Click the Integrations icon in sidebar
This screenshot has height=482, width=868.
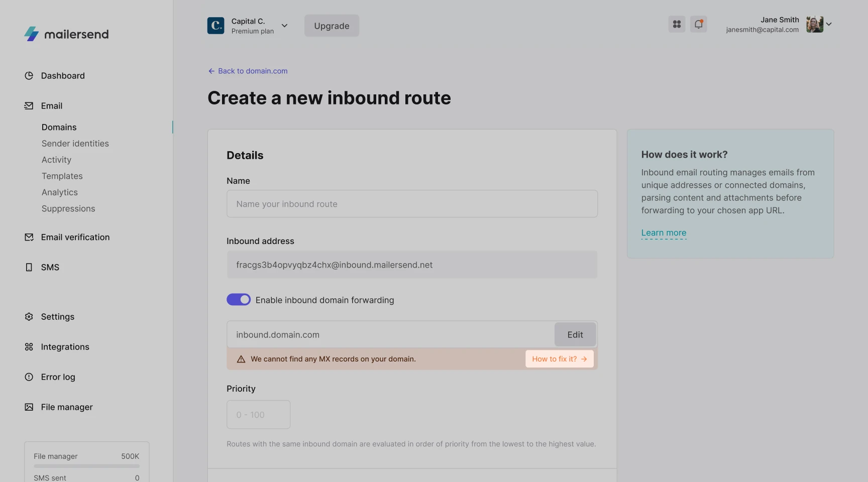point(29,347)
